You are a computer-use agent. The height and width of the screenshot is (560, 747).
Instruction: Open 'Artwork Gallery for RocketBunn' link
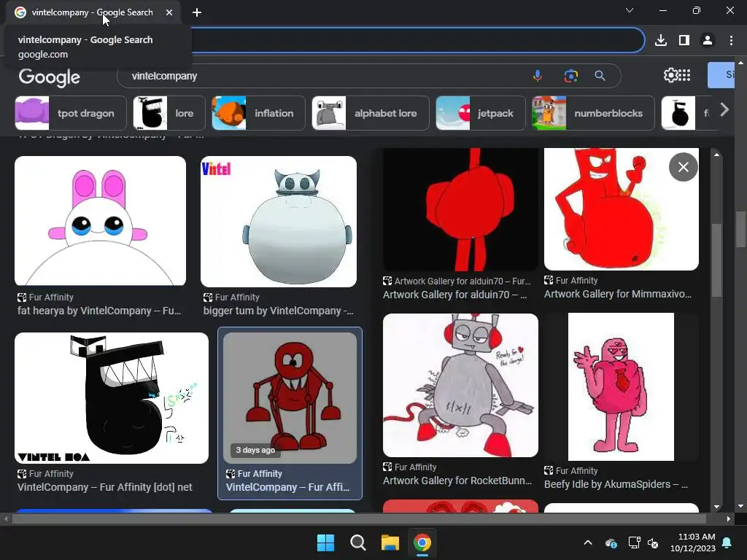pyautogui.click(x=457, y=481)
